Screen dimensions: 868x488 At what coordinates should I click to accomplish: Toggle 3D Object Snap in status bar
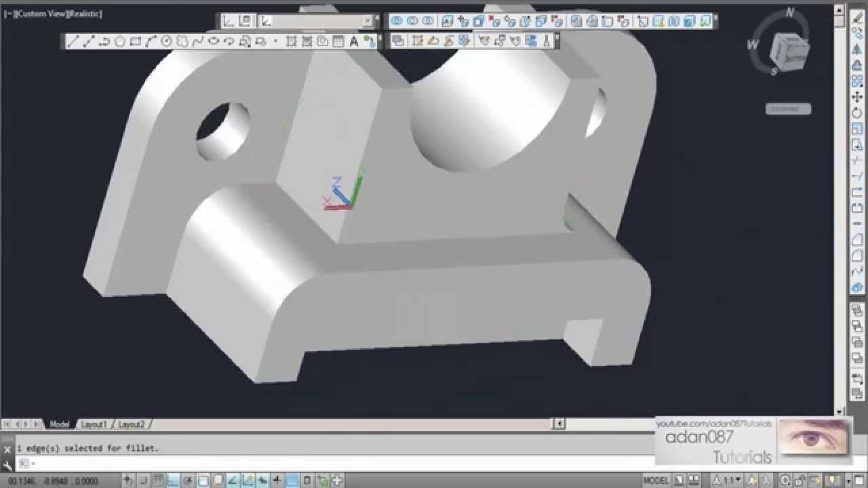218,481
